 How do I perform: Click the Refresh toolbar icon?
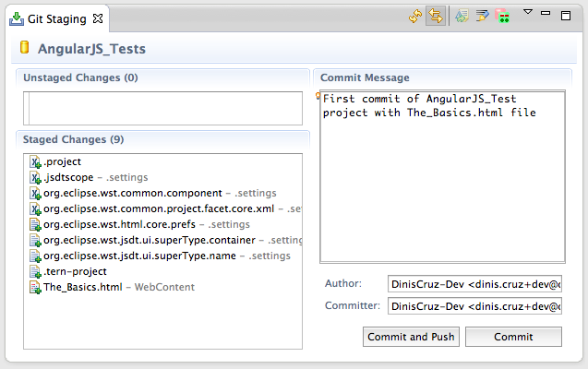pos(416,17)
